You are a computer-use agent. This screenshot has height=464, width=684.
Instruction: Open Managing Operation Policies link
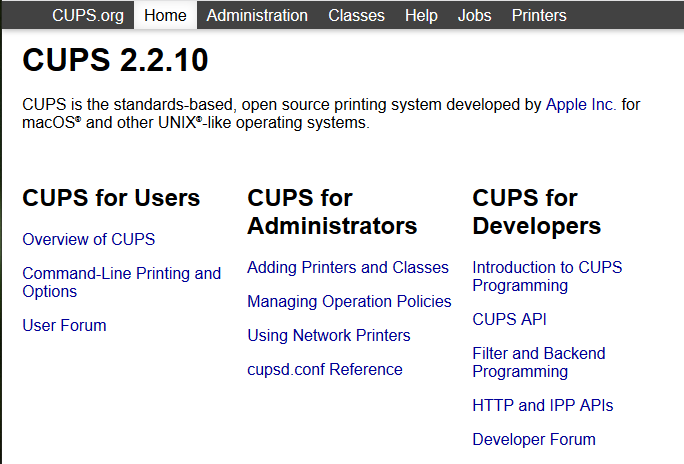pos(349,301)
